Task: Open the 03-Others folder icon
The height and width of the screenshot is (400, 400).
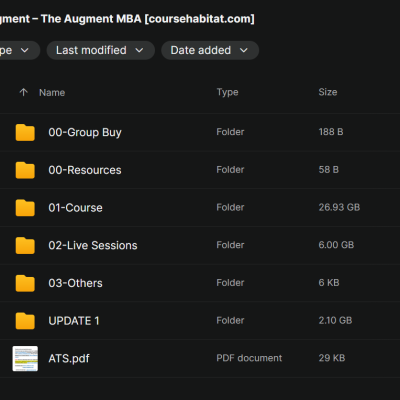Action: (25, 283)
